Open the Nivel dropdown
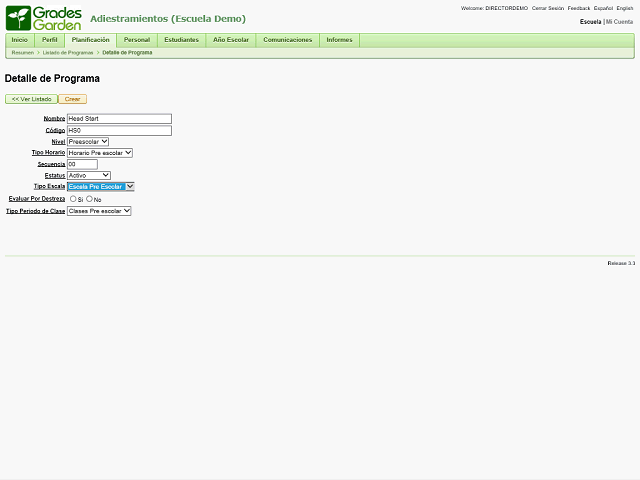 point(88,141)
